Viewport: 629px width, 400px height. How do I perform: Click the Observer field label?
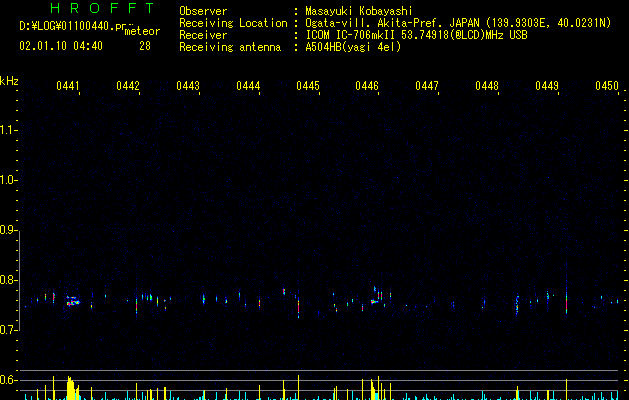coord(203,11)
